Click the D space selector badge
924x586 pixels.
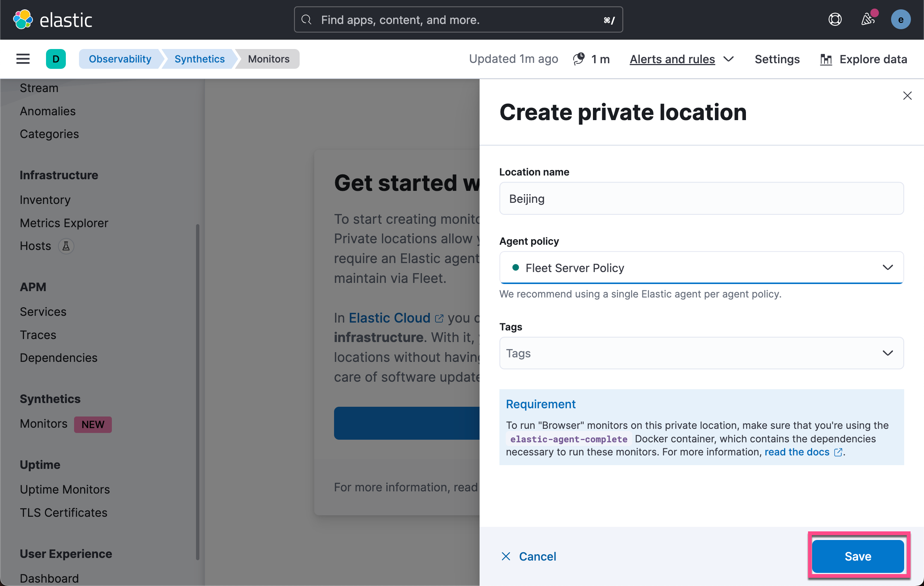coord(56,59)
